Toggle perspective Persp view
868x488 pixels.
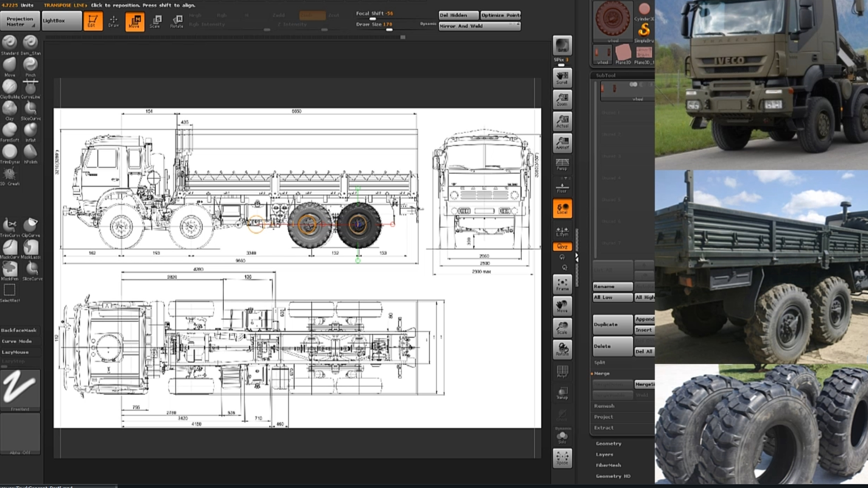[x=562, y=164]
